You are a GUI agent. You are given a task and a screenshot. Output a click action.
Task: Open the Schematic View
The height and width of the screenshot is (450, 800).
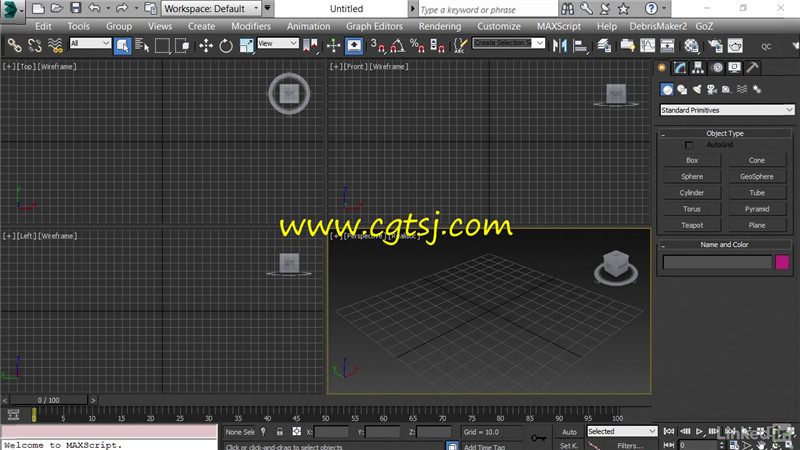click(x=667, y=46)
